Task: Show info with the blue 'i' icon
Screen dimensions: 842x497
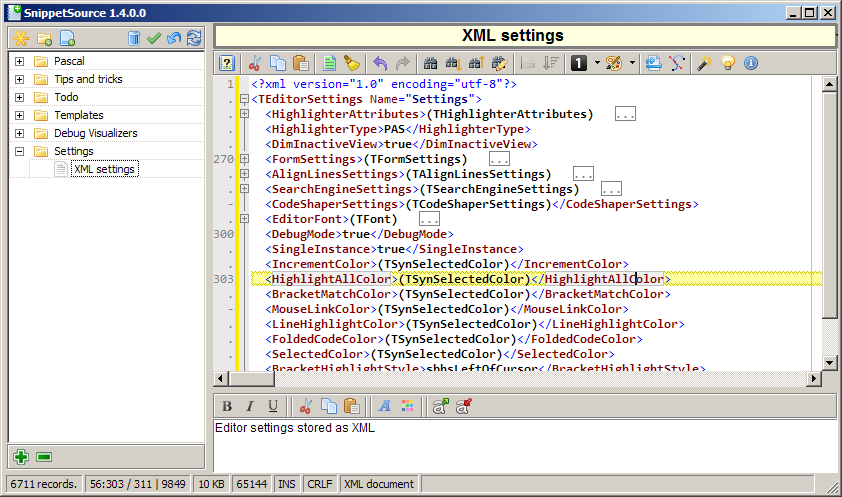Action: pos(751,63)
